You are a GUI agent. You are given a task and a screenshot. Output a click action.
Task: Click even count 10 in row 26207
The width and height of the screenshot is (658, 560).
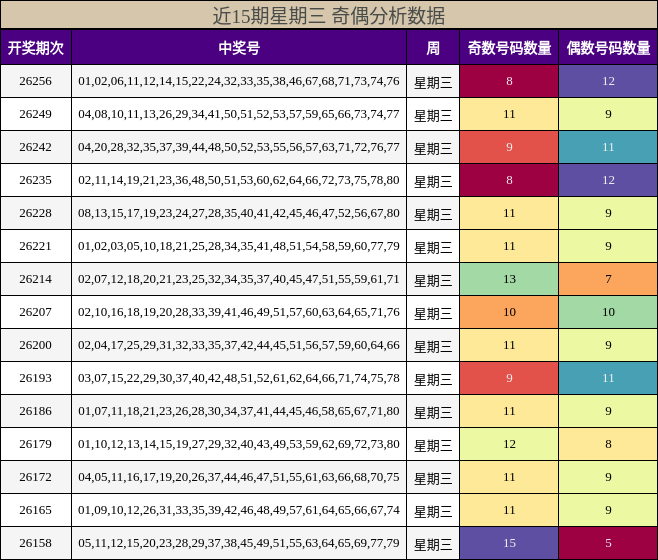tap(608, 312)
